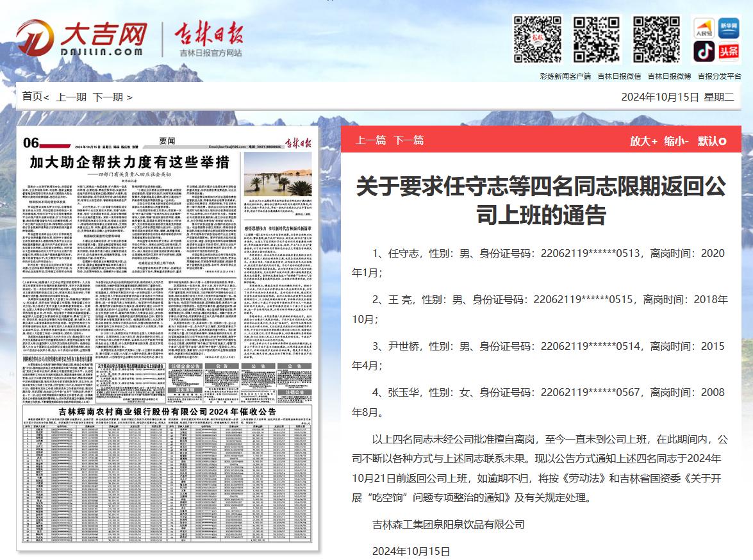Click the 吉报分发平台 label
This screenshot has width=753, height=560.
(720, 76)
